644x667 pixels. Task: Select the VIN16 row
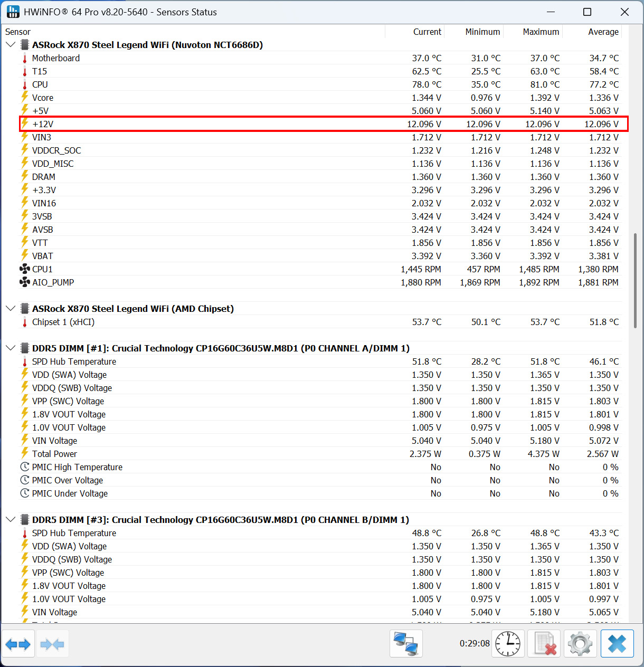[320, 203]
